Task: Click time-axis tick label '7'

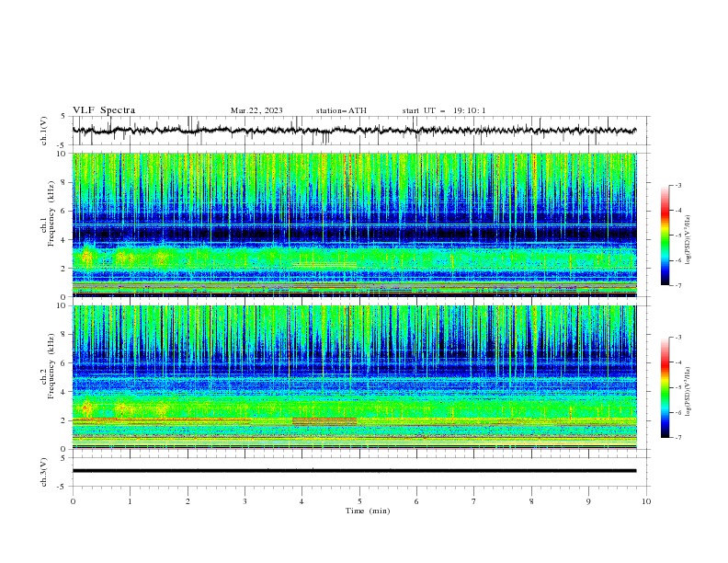Action: pos(474,501)
